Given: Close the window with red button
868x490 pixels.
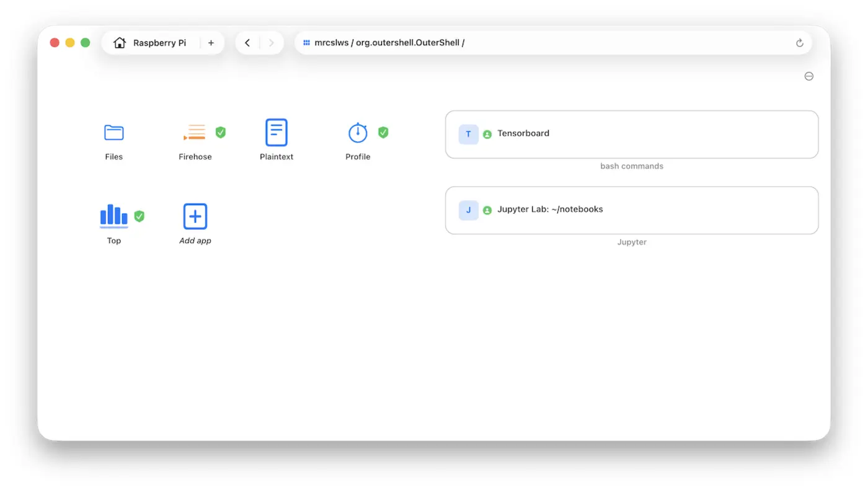Looking at the screenshot, I should point(55,43).
